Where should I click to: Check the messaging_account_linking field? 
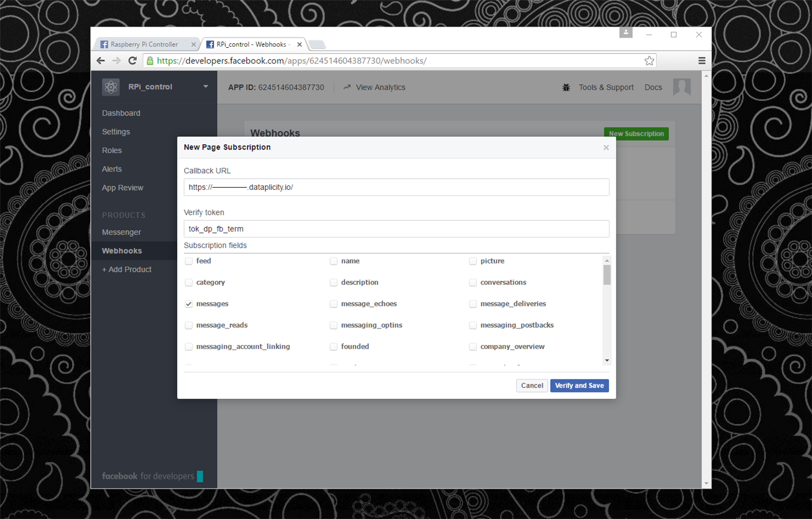coord(189,347)
